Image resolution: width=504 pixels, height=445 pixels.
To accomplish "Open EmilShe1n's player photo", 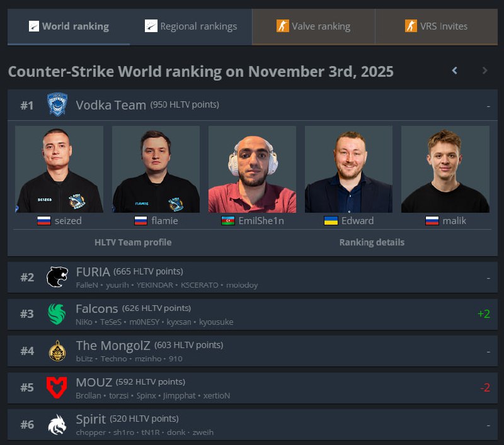I will coord(253,169).
